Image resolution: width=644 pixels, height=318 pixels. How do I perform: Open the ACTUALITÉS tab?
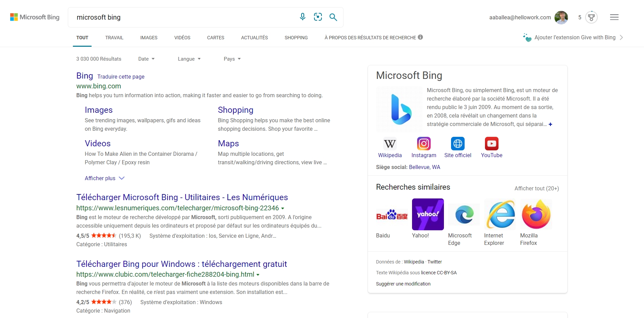[254, 38]
